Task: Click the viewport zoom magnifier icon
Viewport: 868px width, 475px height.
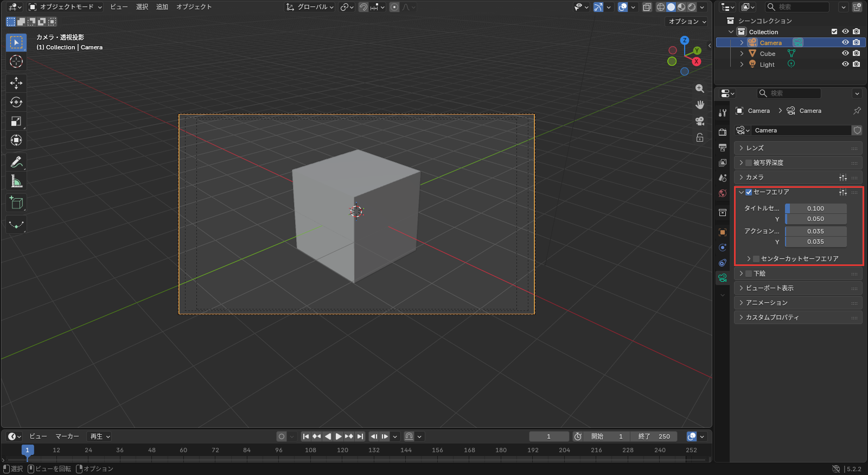Action: tap(700, 88)
